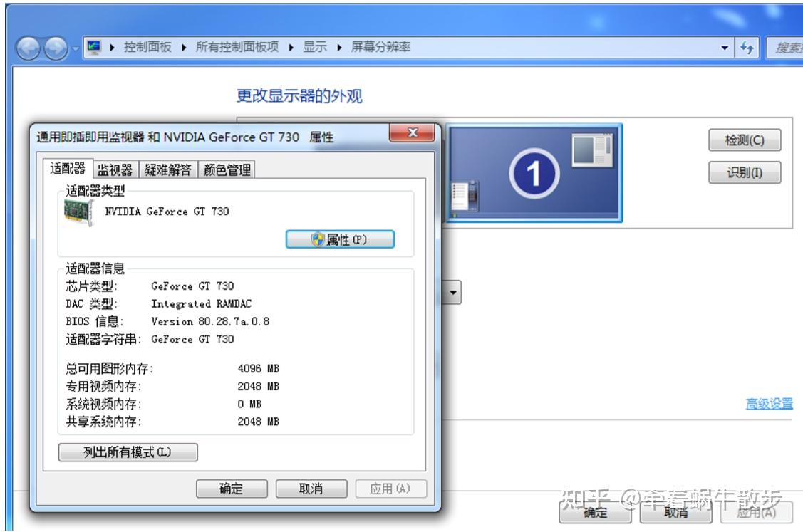Expand arrow after 控制面板 breadcrumb
803x532 pixels.
click(x=184, y=48)
